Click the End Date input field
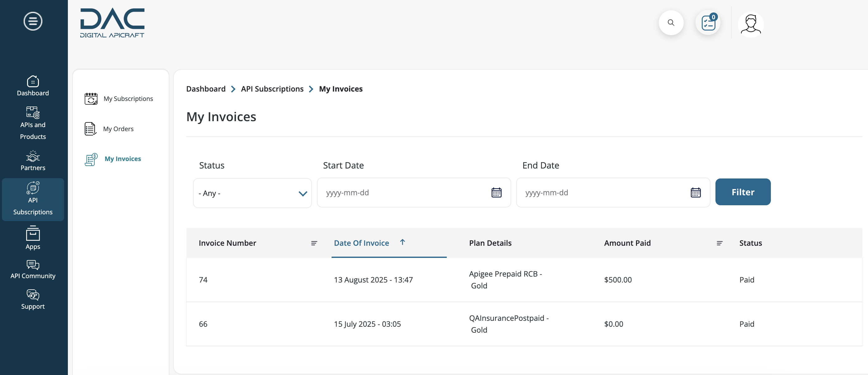Image resolution: width=868 pixels, height=375 pixels. [613, 192]
